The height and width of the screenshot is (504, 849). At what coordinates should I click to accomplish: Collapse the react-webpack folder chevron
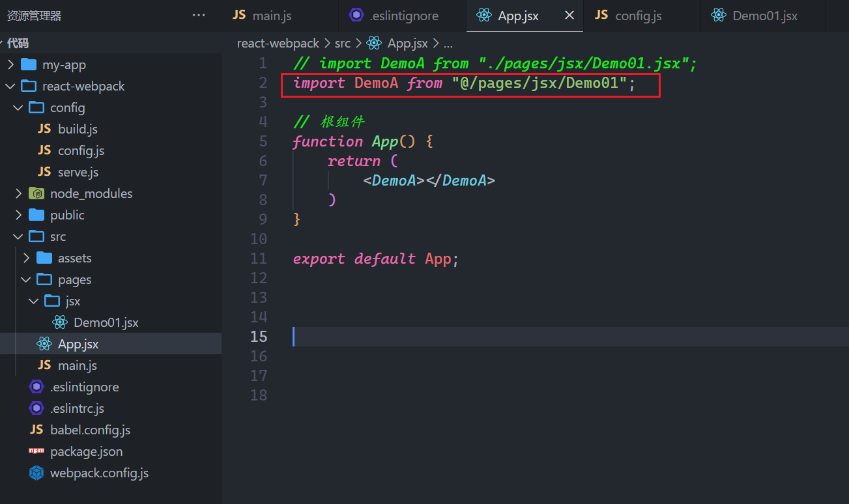pyautogui.click(x=10, y=86)
